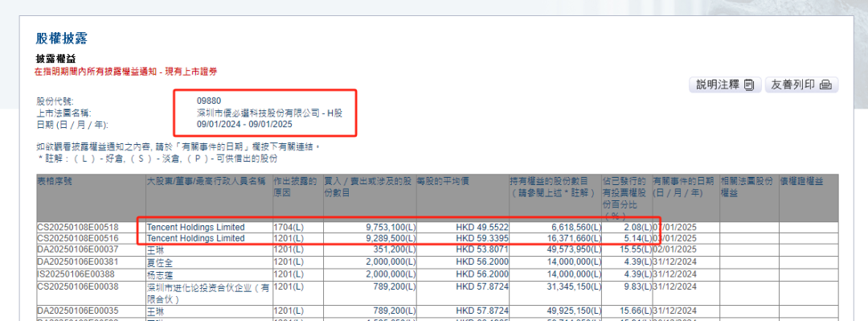Click the HKD 59.3395 average price
The width and height of the screenshot is (868, 321).
[x=482, y=238]
